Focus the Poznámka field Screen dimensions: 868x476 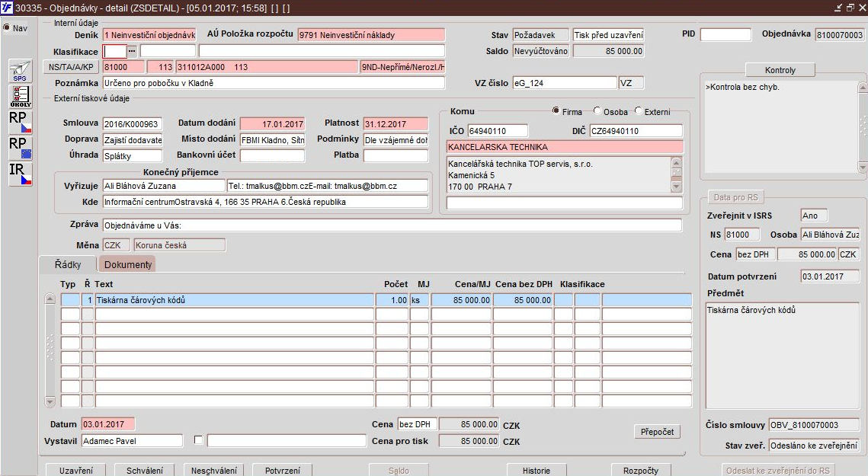(274, 83)
